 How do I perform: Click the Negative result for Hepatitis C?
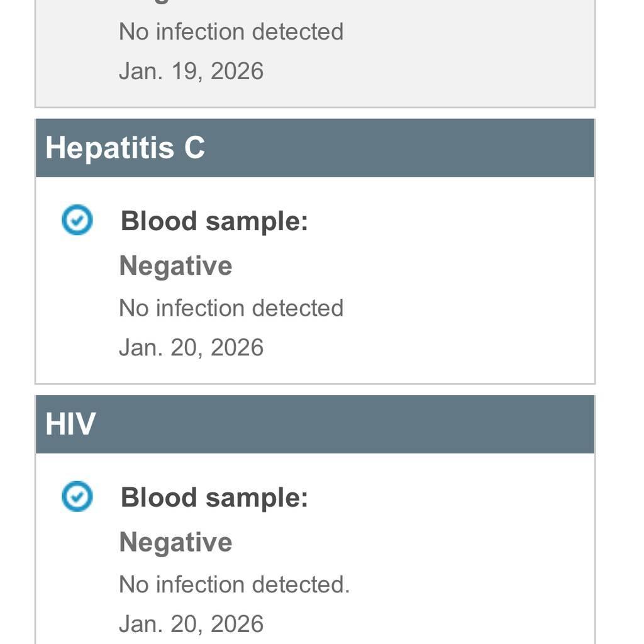(x=175, y=265)
